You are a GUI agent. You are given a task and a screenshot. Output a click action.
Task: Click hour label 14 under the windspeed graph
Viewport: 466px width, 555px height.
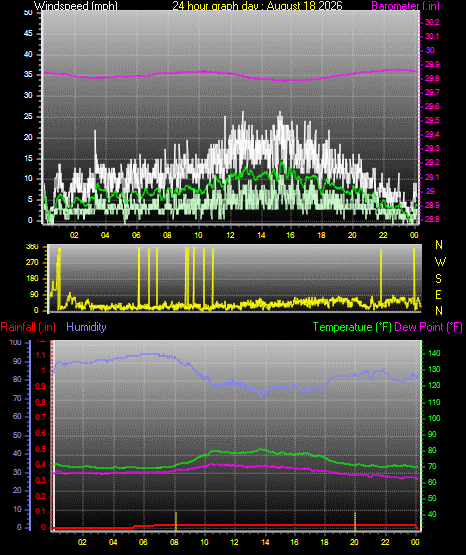pos(261,235)
